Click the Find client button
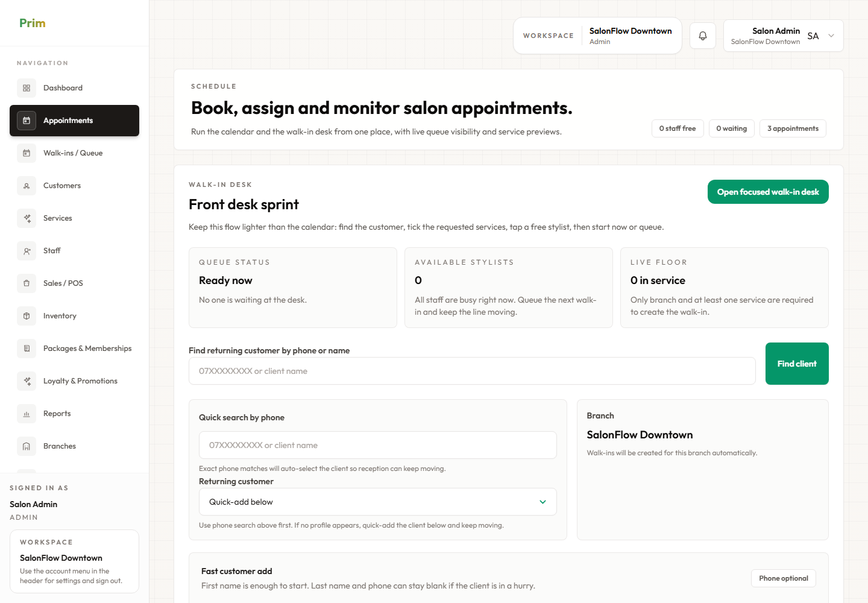 click(x=797, y=364)
